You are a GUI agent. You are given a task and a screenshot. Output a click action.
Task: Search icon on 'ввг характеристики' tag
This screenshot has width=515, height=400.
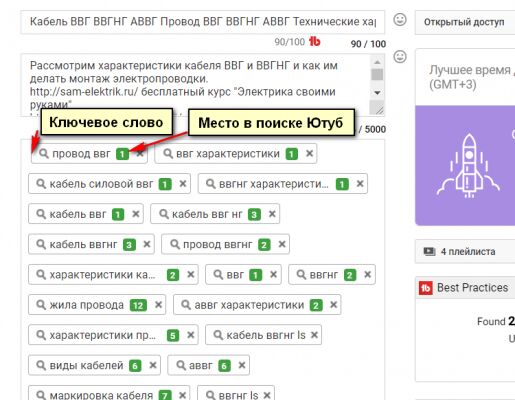coord(168,154)
